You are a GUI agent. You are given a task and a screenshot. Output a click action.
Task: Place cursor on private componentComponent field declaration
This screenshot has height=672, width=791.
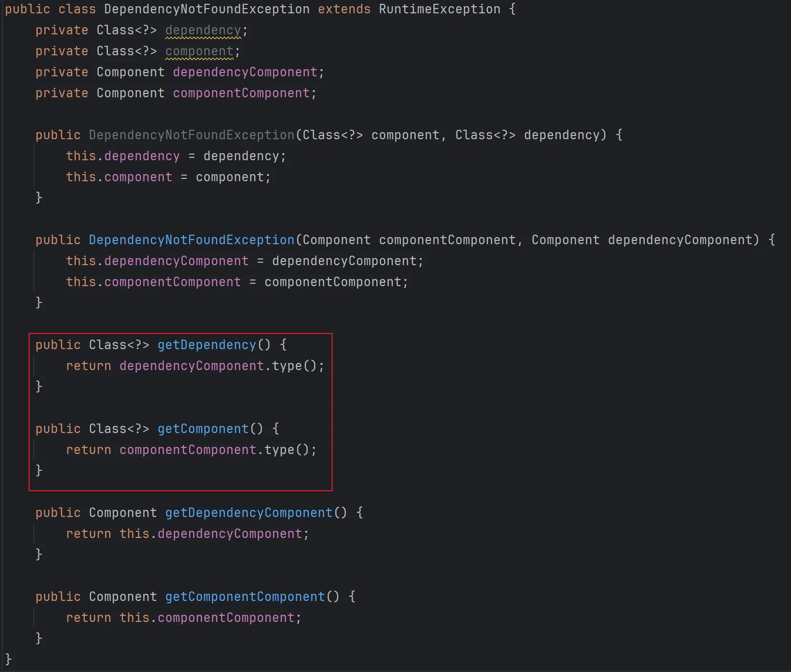(241, 93)
